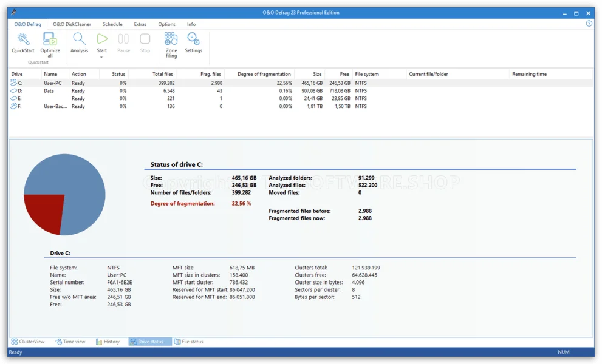This screenshot has width=602, height=364.
Task: Expand the Start button dropdown arrow
Action: 102,57
